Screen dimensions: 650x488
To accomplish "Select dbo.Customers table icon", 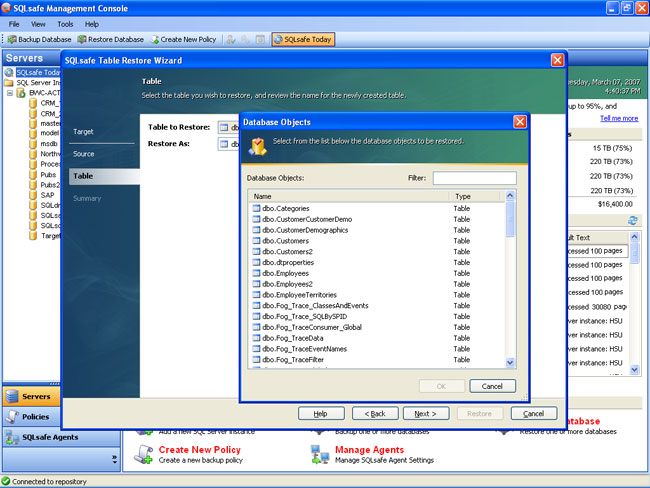I will point(256,240).
